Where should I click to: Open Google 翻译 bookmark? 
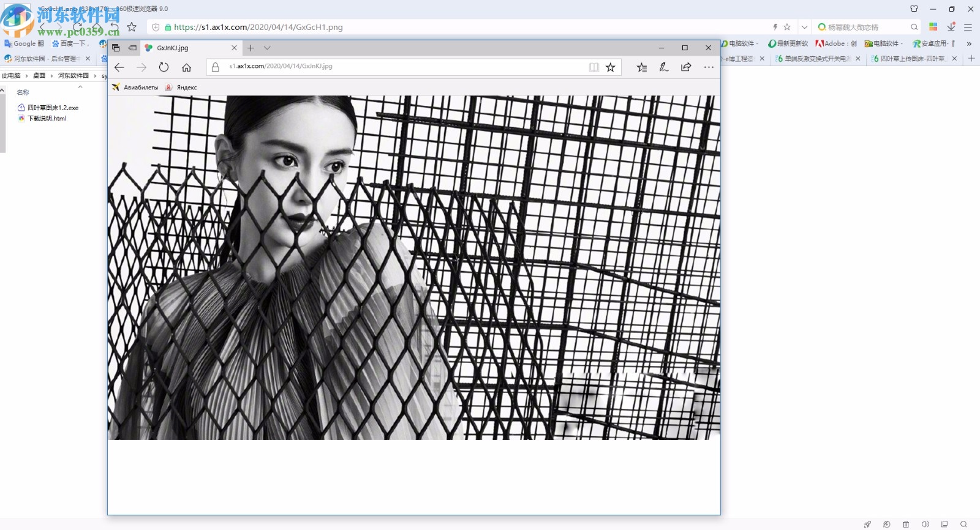point(24,43)
